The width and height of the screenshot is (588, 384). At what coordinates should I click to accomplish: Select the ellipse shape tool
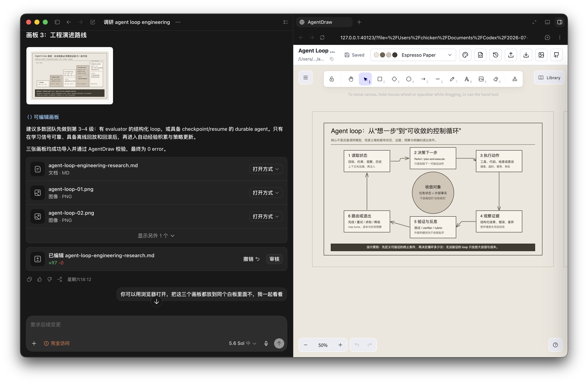pos(409,79)
